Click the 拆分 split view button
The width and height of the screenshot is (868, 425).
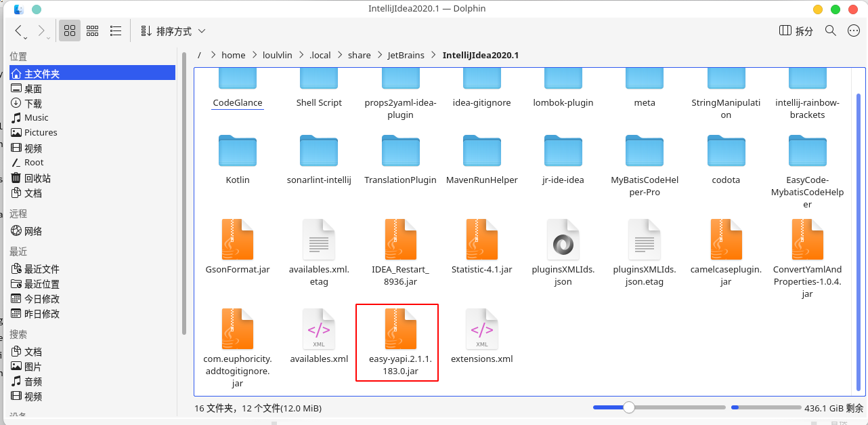796,31
